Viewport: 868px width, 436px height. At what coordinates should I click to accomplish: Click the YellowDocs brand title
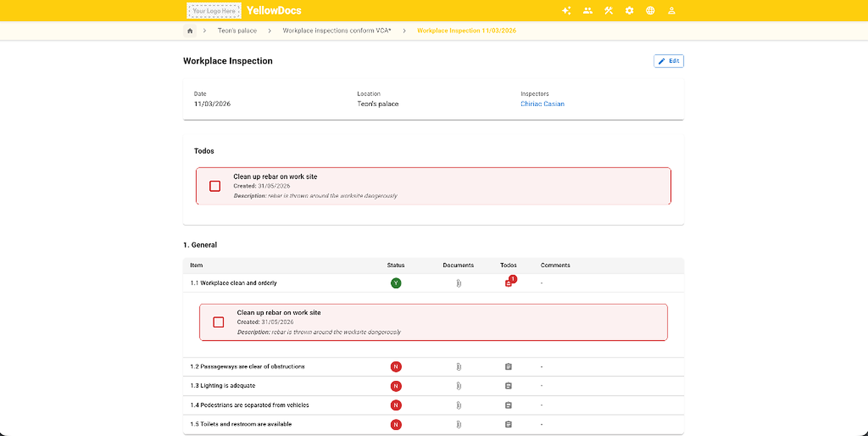coord(274,11)
